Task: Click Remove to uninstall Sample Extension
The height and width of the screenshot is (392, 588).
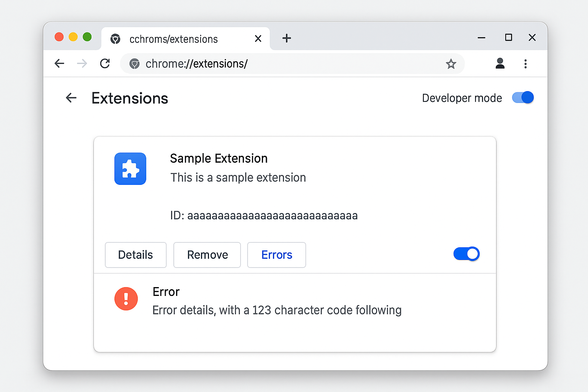Action: [207, 255]
